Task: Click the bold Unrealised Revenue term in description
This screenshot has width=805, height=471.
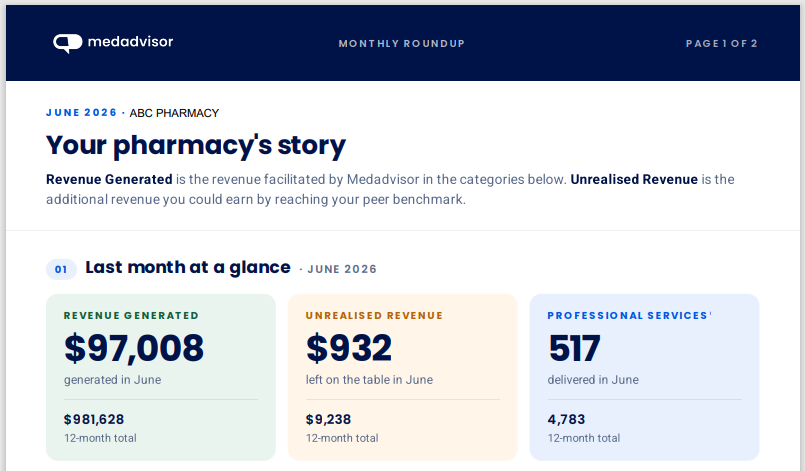Action: [x=634, y=179]
